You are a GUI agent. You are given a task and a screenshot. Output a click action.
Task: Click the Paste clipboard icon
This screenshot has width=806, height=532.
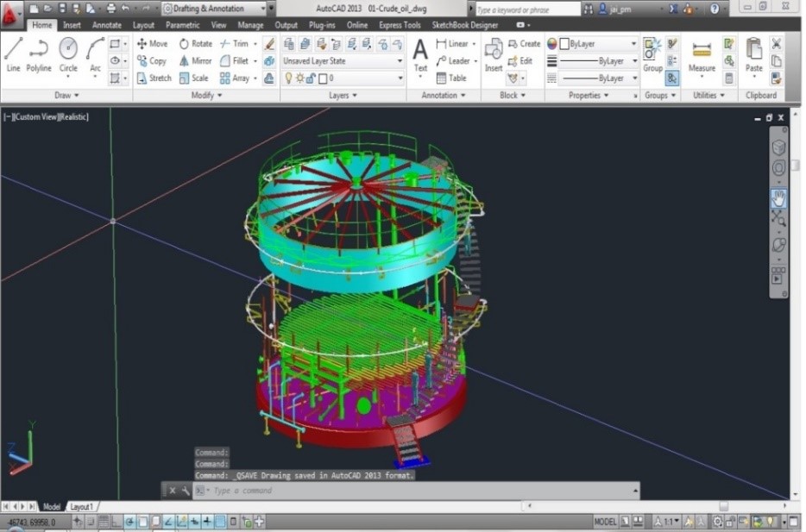click(754, 53)
